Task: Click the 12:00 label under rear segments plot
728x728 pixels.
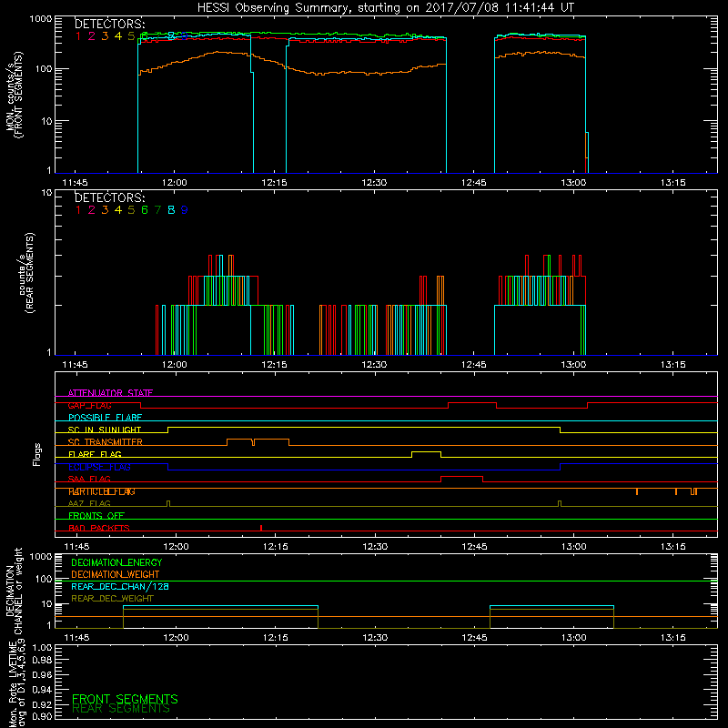Action: click(x=174, y=365)
